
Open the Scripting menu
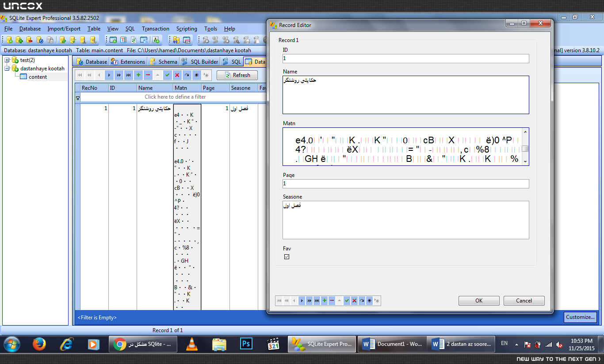click(x=187, y=29)
